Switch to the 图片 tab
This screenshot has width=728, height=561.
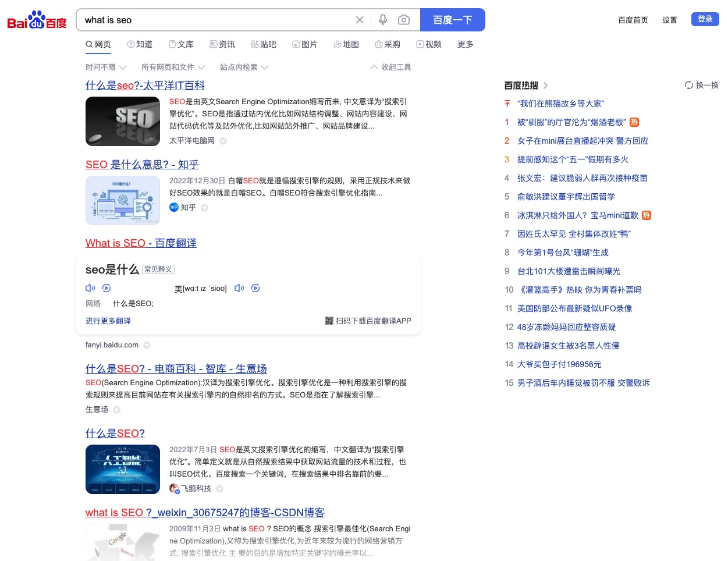click(305, 44)
